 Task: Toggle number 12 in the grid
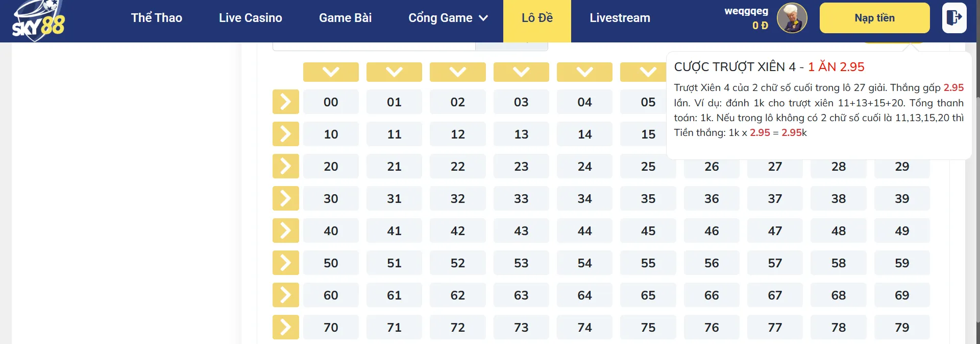point(458,134)
